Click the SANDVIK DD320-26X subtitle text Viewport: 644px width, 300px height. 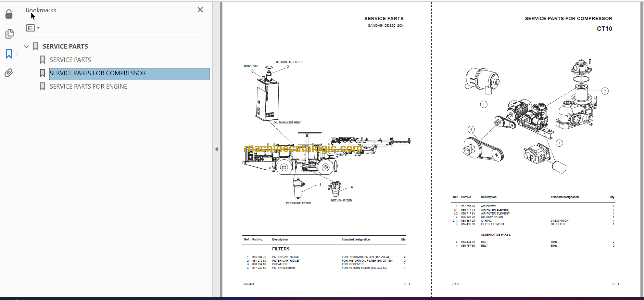coord(386,26)
